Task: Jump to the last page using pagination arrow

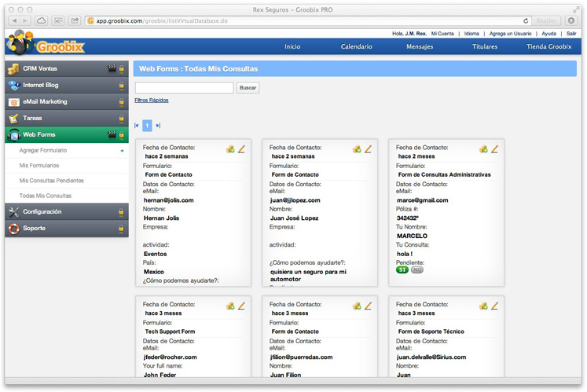Action: coord(158,126)
